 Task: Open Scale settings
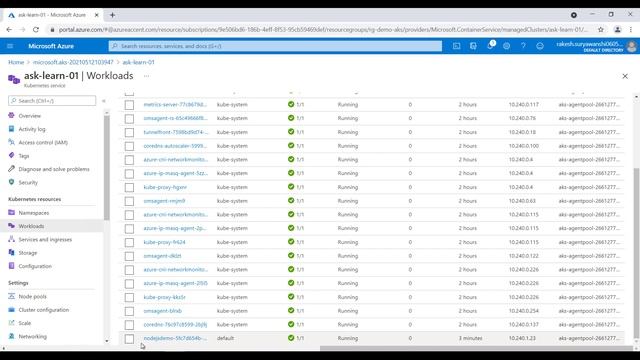coord(24,323)
